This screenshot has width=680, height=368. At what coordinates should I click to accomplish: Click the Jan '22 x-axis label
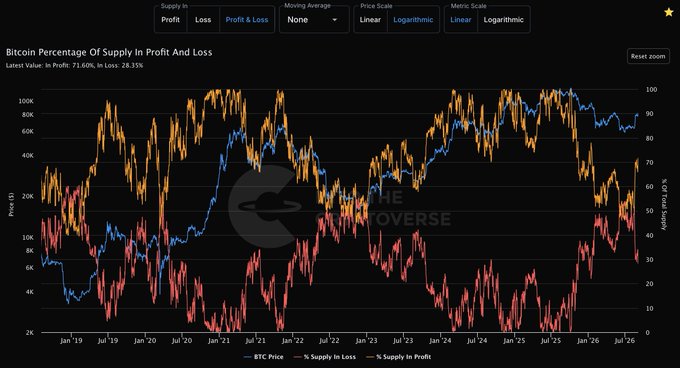(293, 341)
